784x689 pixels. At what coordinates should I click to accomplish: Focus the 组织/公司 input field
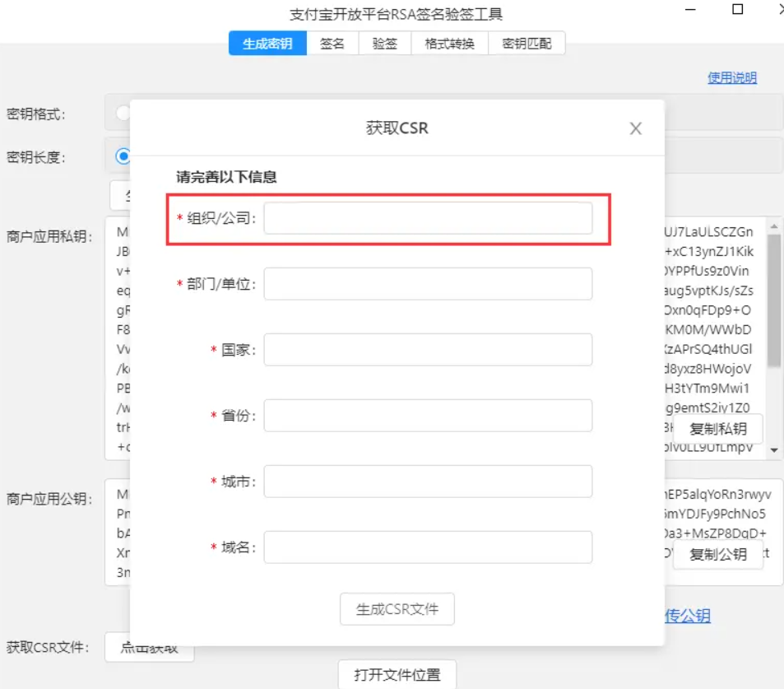coord(428,218)
